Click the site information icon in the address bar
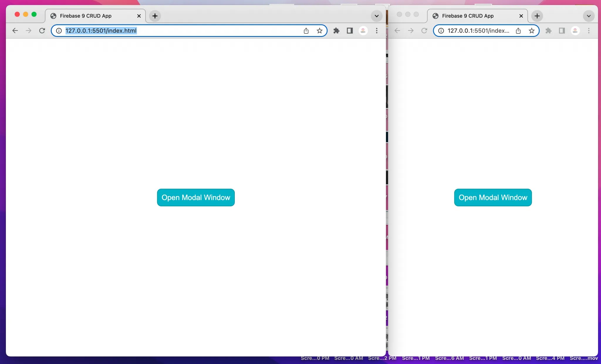Viewport: 601px width, 364px height. click(x=58, y=30)
